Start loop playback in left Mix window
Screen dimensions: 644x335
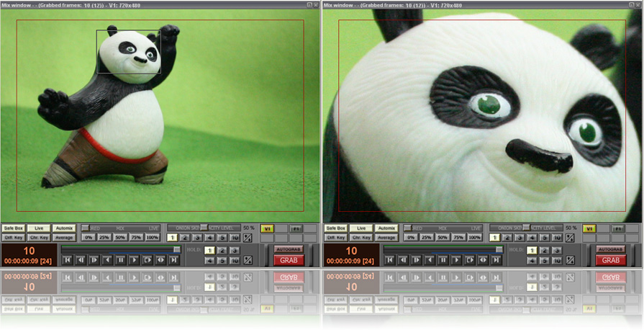[147, 260]
